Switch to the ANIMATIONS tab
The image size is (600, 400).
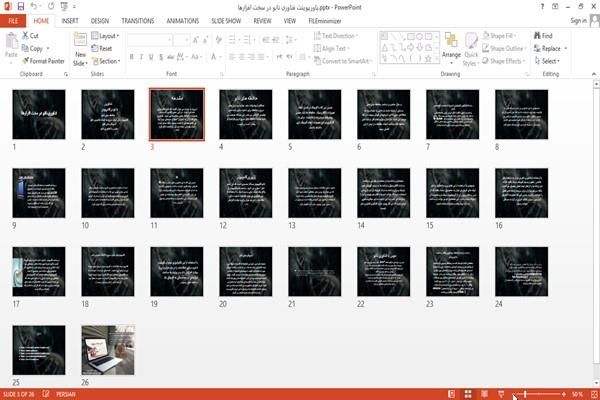coord(183,21)
